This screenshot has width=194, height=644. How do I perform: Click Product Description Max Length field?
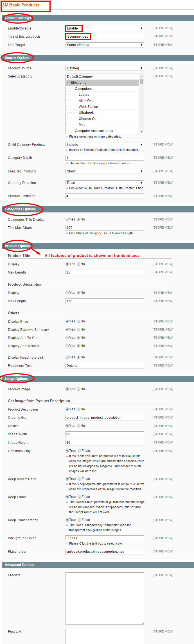(105, 301)
